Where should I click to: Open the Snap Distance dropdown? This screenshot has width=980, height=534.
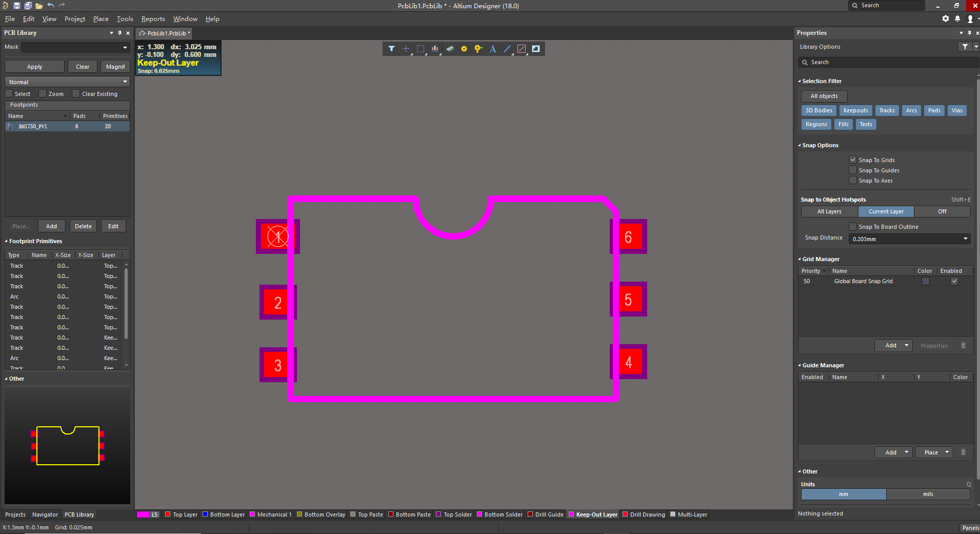(965, 239)
